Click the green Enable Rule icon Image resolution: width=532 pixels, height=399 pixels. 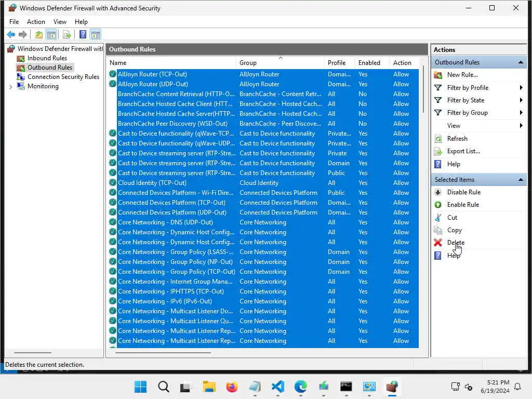[x=438, y=205]
